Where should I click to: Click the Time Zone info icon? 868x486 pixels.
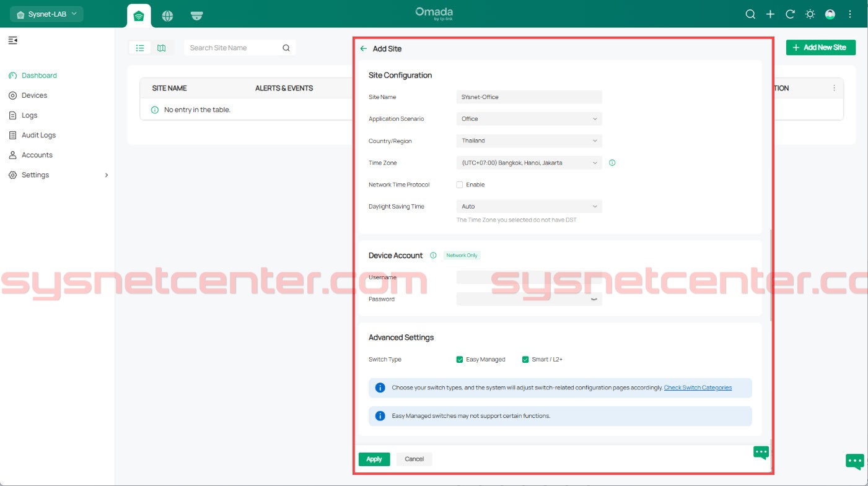(x=612, y=163)
